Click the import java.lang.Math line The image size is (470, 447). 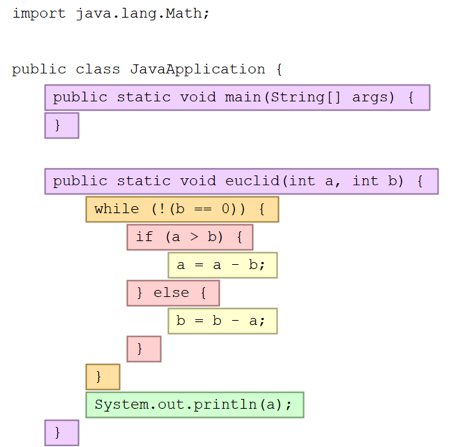pyautogui.click(x=111, y=14)
